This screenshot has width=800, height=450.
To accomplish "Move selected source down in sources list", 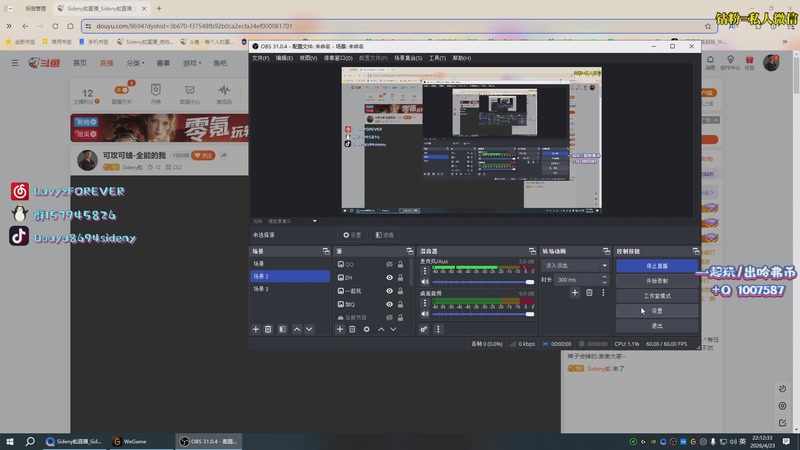I will (393, 330).
